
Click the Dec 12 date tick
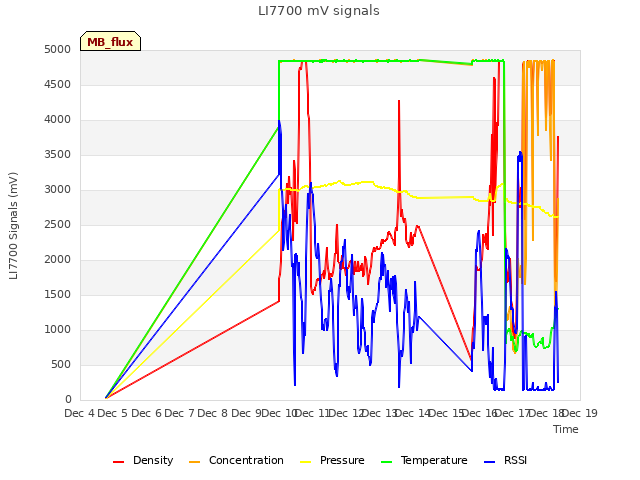tap(346, 413)
